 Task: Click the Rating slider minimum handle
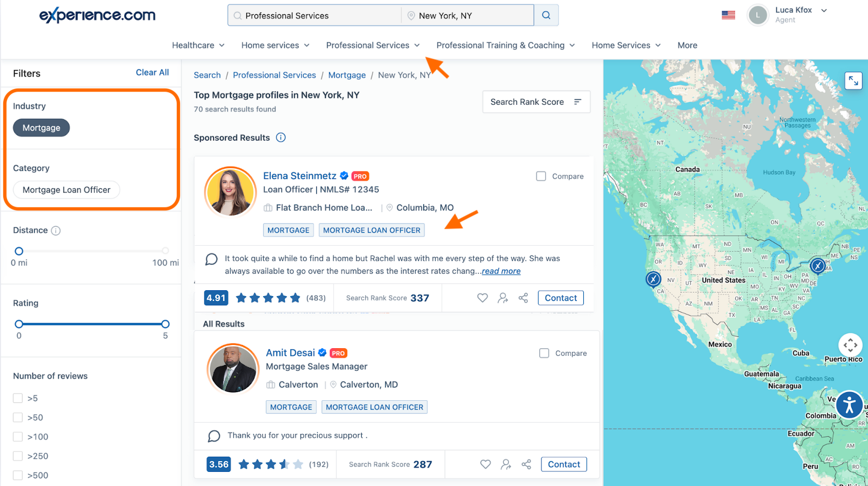(19, 324)
